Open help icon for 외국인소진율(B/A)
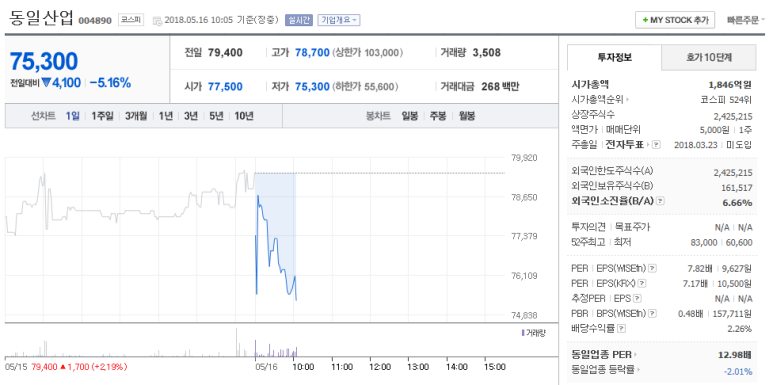Viewport: 773px width, 385px height. [661, 202]
